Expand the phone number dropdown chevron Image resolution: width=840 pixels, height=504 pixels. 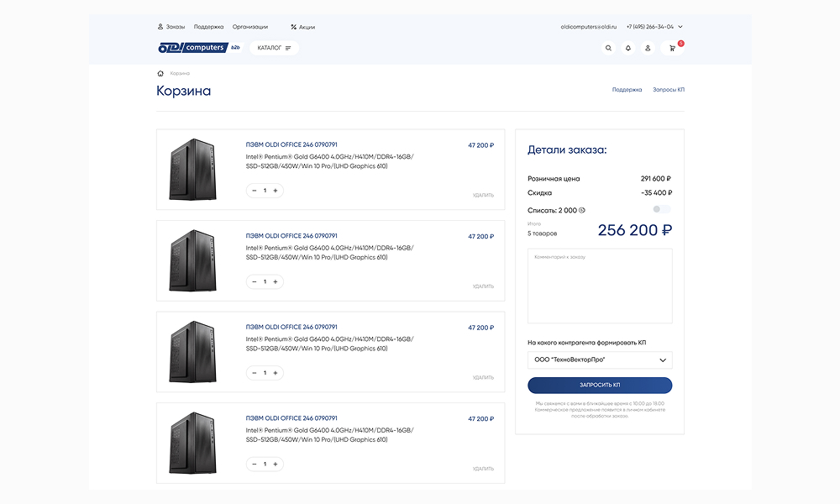click(x=680, y=27)
